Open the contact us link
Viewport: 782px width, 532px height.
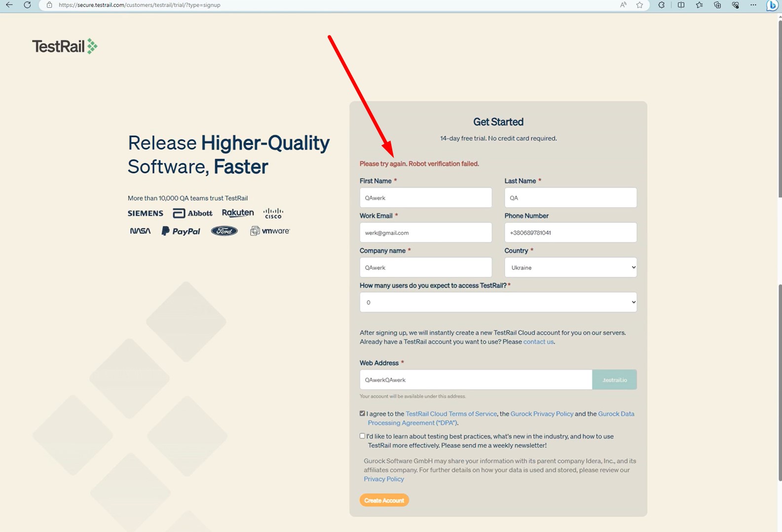click(538, 342)
